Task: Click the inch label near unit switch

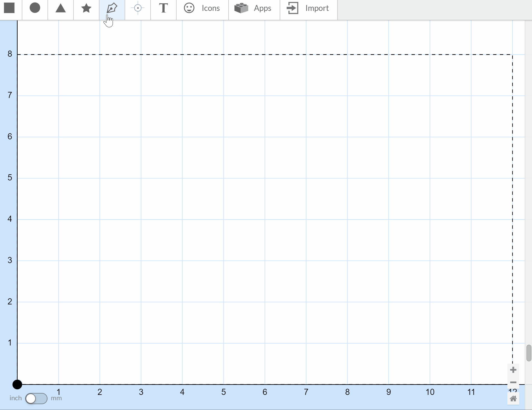Action: pos(15,398)
